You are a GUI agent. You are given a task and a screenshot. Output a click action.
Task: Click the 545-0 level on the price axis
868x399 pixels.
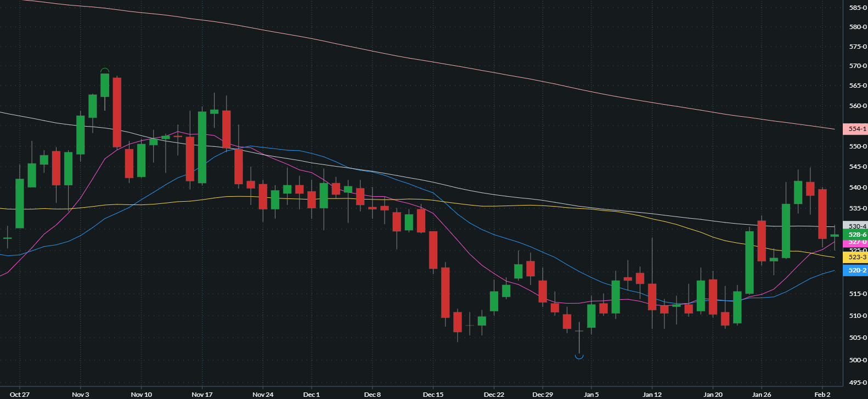858,167
